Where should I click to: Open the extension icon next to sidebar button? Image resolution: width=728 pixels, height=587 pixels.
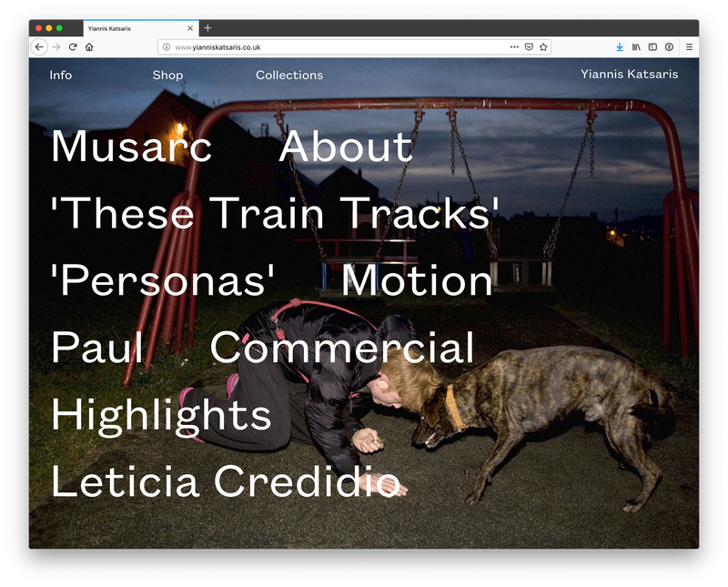[x=669, y=47]
